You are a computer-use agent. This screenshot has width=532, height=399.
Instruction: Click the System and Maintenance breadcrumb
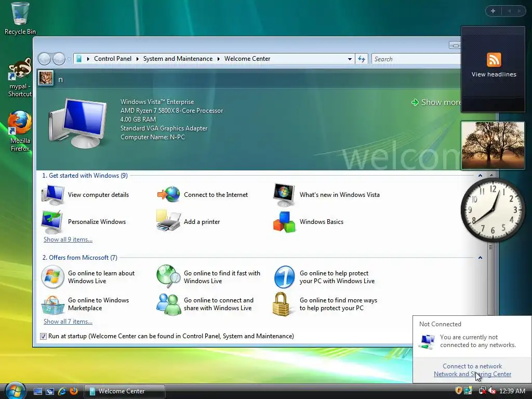tap(178, 59)
